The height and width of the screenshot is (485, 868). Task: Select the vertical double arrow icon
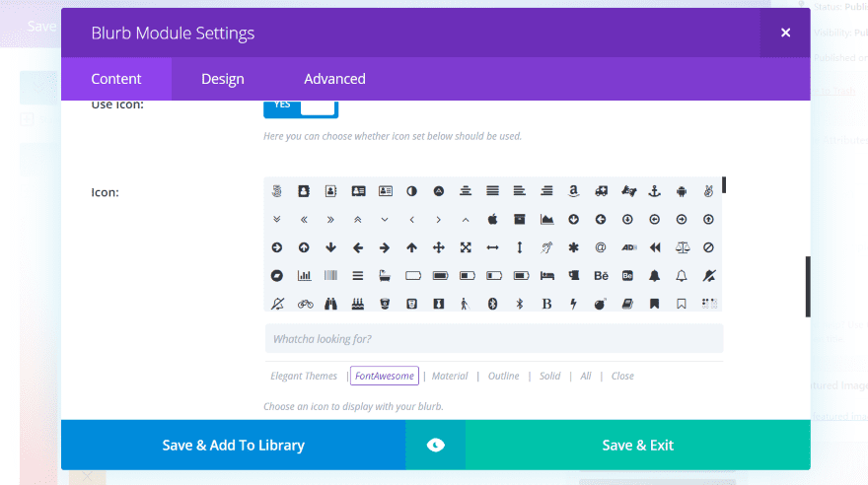pos(519,247)
